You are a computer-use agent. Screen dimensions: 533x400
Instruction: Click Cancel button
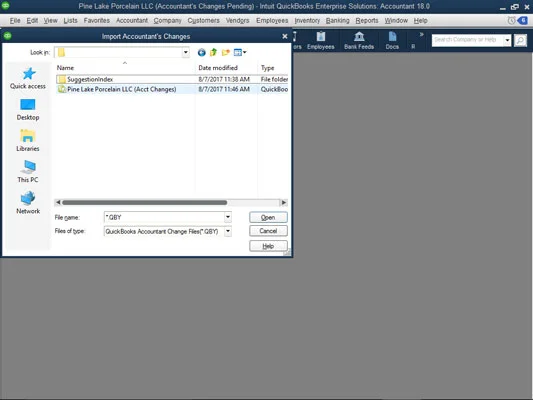coord(268,231)
